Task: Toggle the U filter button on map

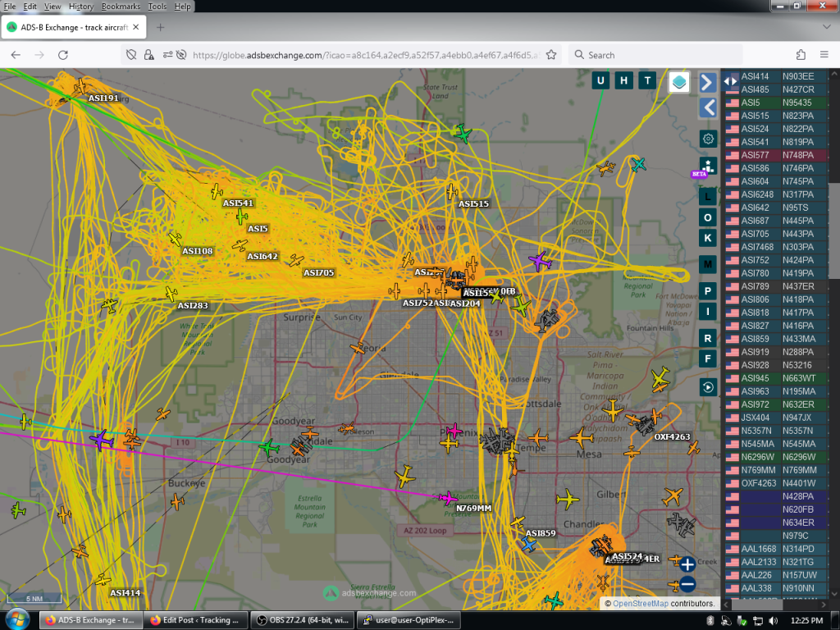Action: tap(600, 81)
